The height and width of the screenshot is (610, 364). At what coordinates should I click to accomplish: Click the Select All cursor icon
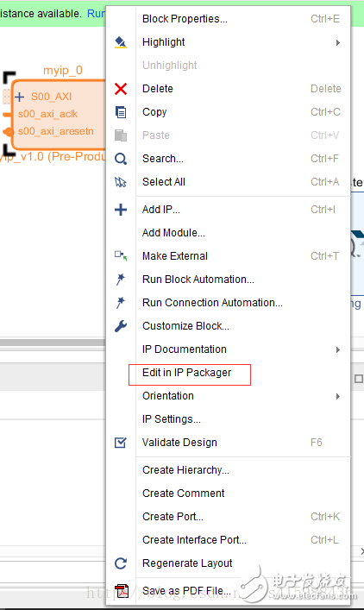(x=121, y=182)
